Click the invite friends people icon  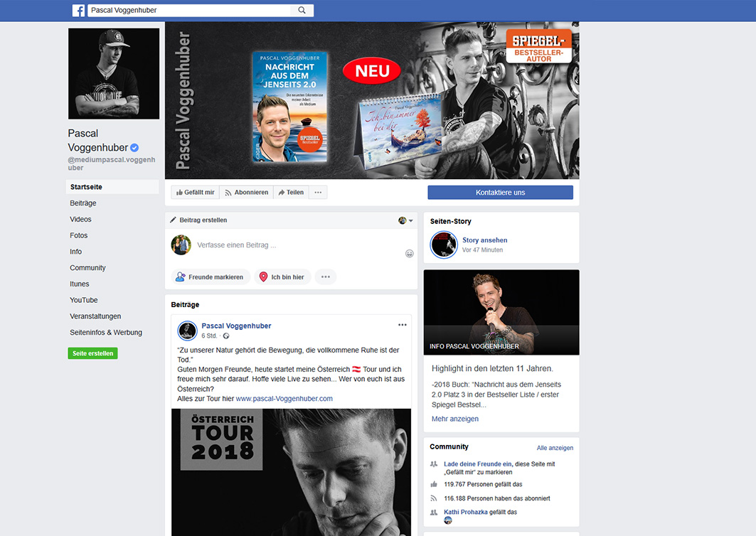coord(433,464)
